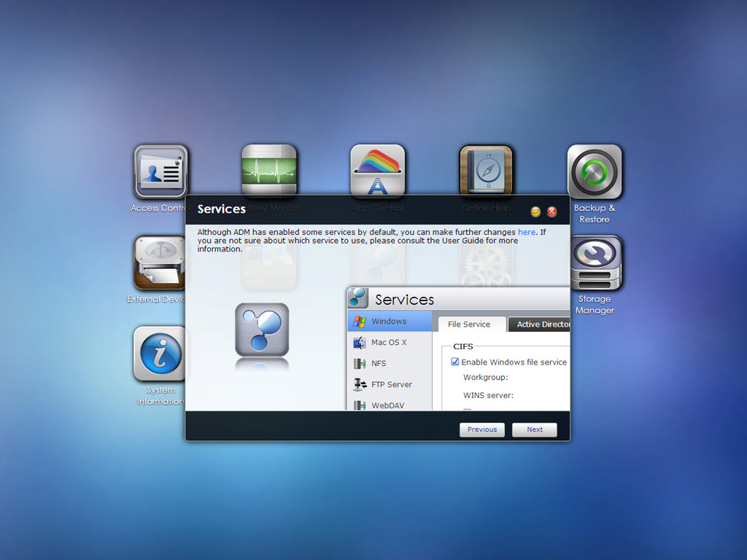Click the large Services molecule icon
Image resolution: width=747 pixels, height=560 pixels.
pyautogui.click(x=262, y=330)
